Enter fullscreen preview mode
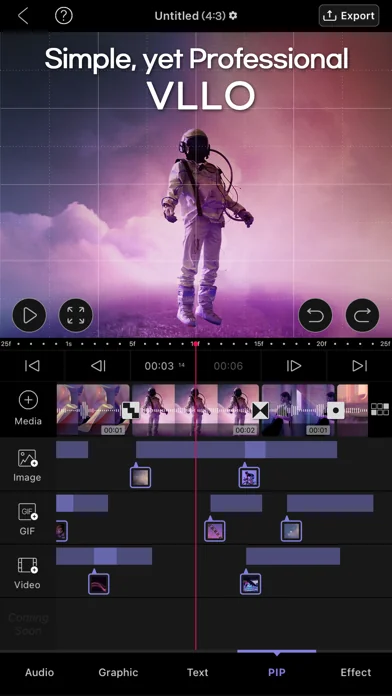This screenshot has width=392, height=696. tap(76, 315)
